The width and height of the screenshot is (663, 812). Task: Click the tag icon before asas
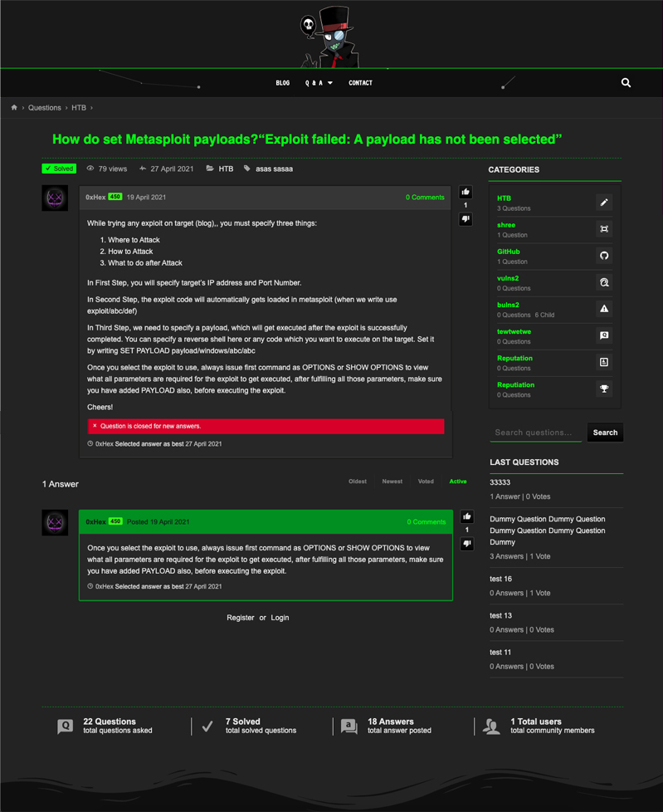coord(247,169)
